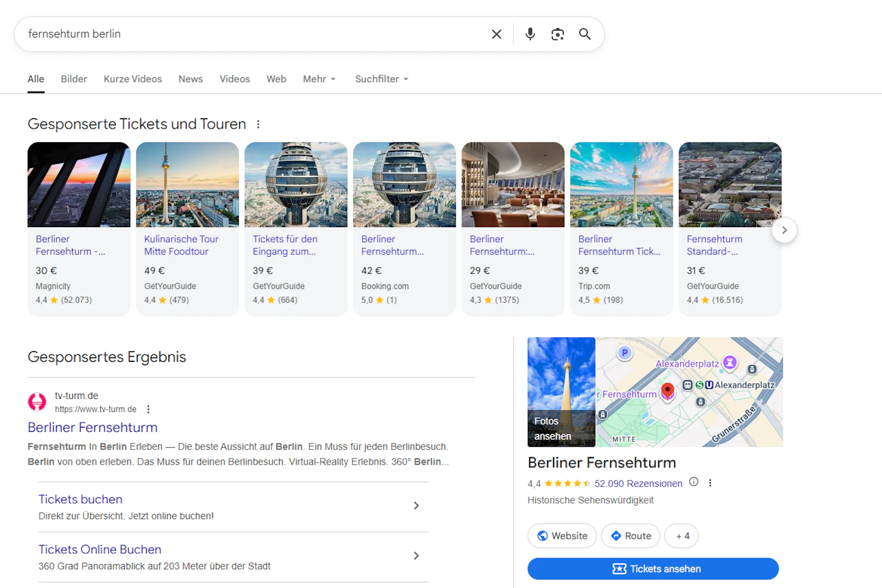Image resolution: width=882 pixels, height=588 pixels.
Task: Click the Tickets ansehen button
Action: coord(653,569)
